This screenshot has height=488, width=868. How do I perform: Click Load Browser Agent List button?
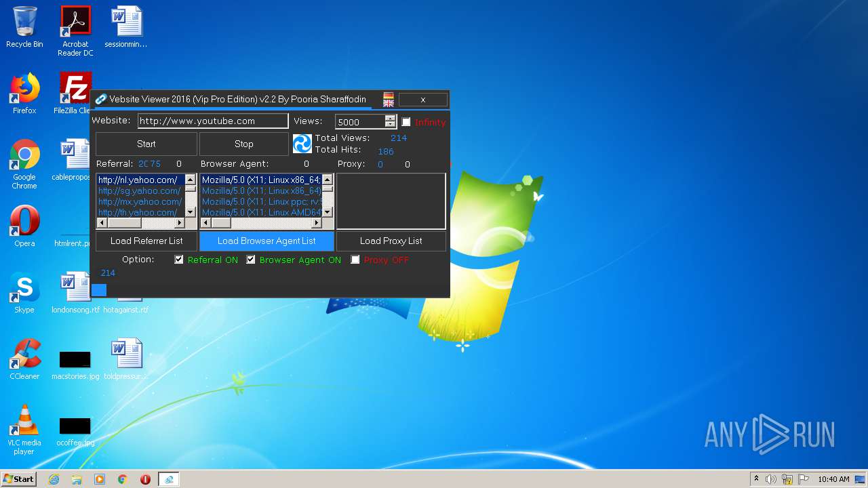(x=267, y=241)
